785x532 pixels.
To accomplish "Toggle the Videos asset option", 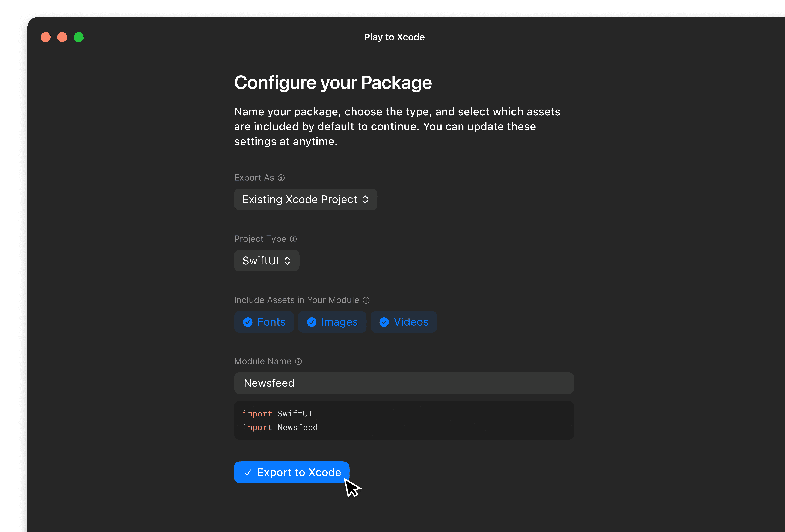I will click(x=404, y=322).
